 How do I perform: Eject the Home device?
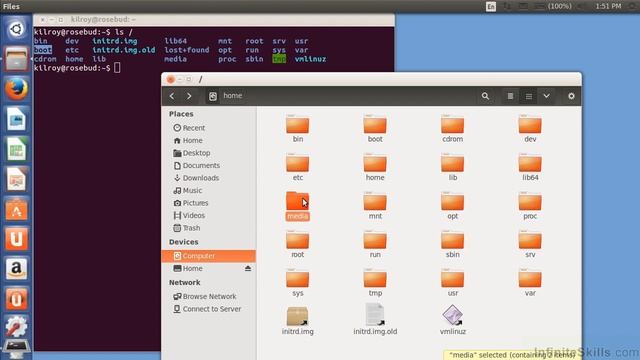pos(248,269)
